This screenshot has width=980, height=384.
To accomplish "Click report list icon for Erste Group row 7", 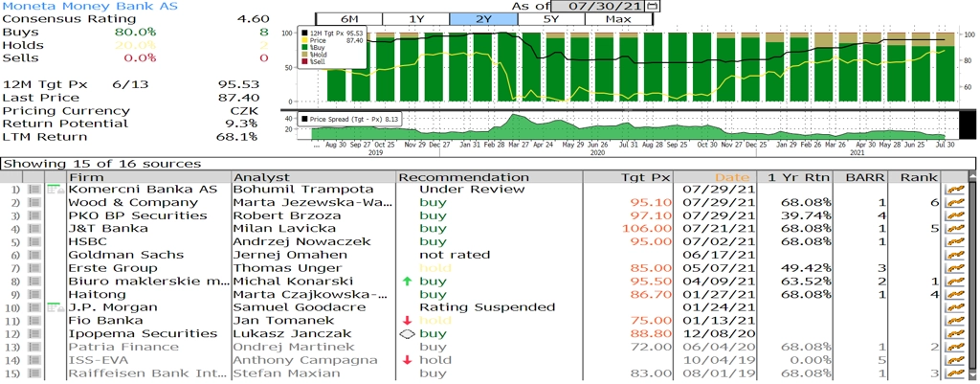I will (x=34, y=268).
